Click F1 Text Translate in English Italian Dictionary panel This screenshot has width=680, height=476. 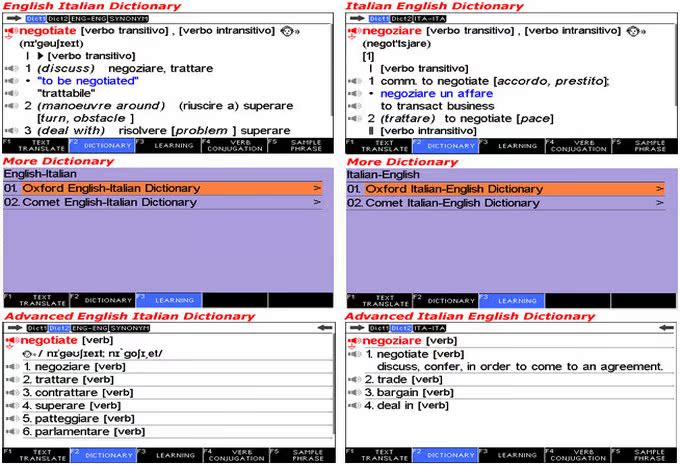tap(36, 146)
